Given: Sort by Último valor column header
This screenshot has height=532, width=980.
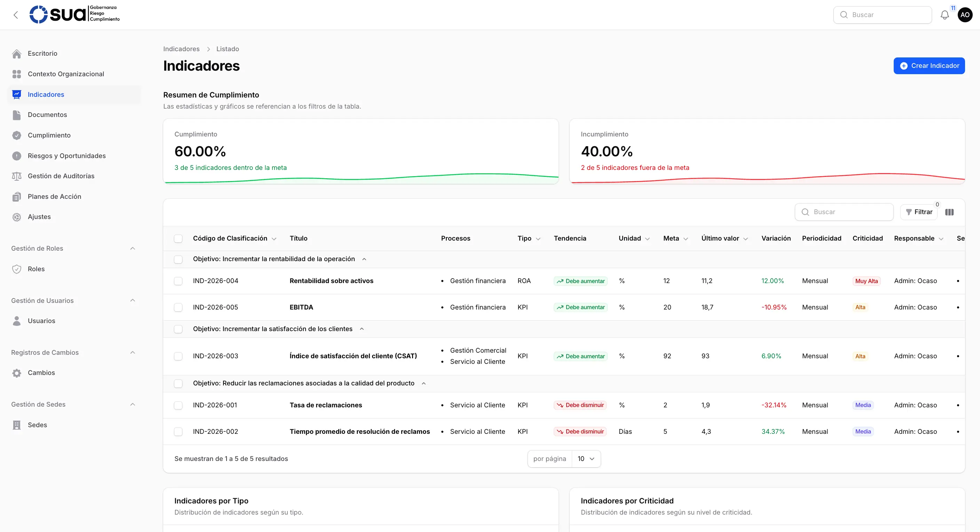Looking at the screenshot, I should pyautogui.click(x=724, y=238).
